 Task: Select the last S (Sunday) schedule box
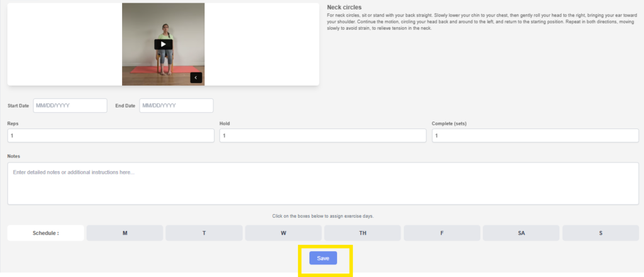coord(601,233)
